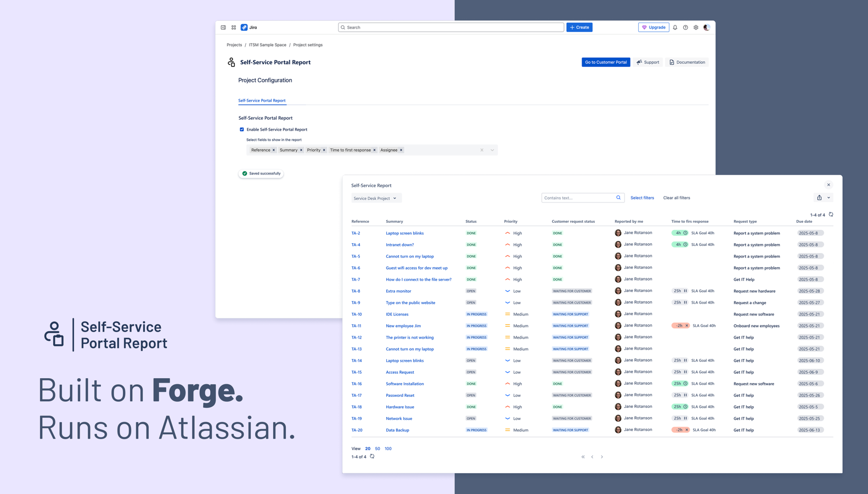Open Intranet down? issue

point(400,245)
